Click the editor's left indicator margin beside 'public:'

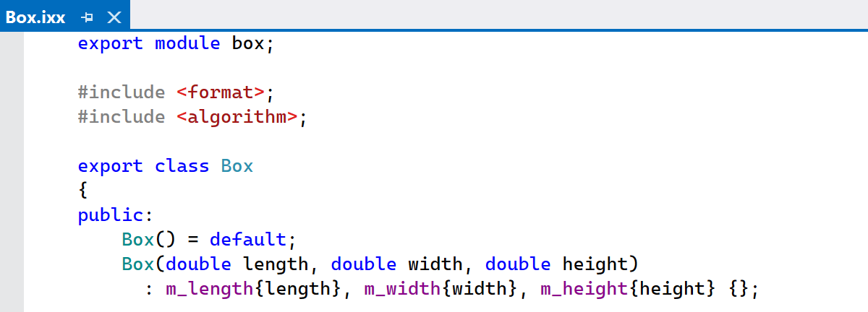point(12,215)
